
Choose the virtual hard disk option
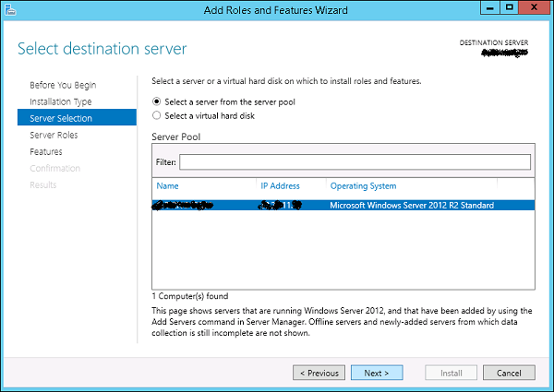pos(156,115)
